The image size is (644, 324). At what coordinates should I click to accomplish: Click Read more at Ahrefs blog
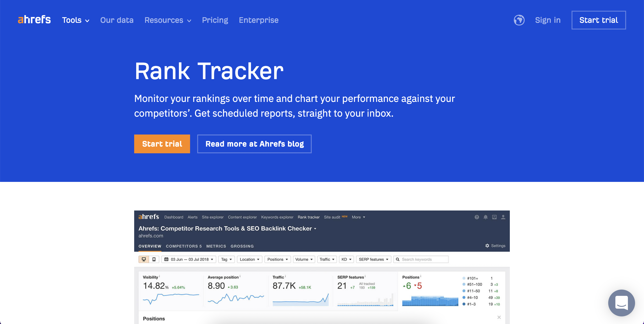pyautogui.click(x=254, y=144)
